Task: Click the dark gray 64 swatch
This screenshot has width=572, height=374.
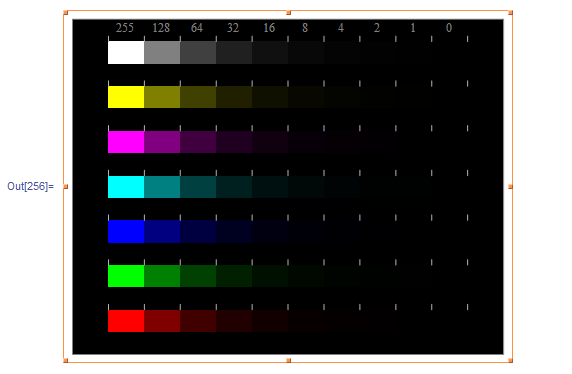Action: [198, 53]
